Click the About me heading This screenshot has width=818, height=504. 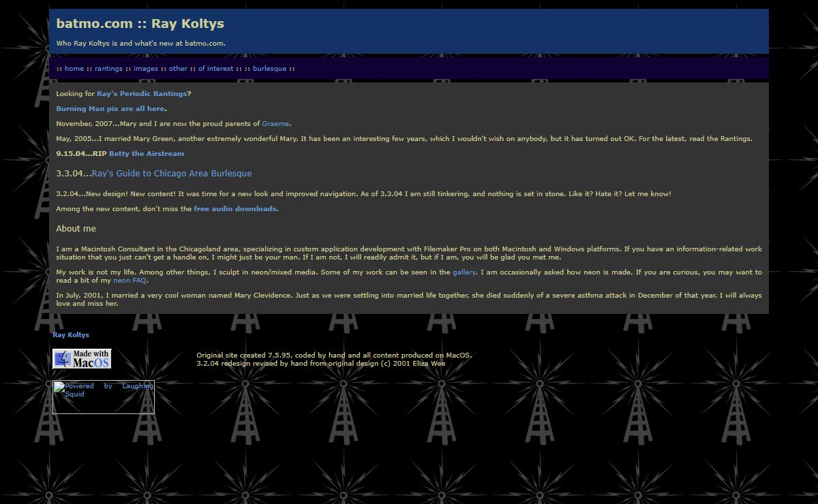pos(76,229)
